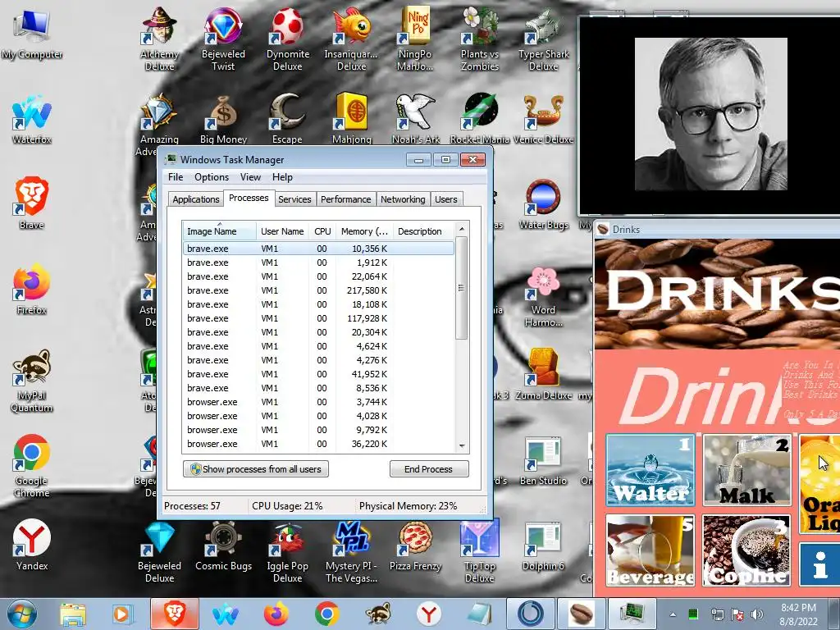
Task: Choose the Beverage drink tile
Action: (651, 550)
